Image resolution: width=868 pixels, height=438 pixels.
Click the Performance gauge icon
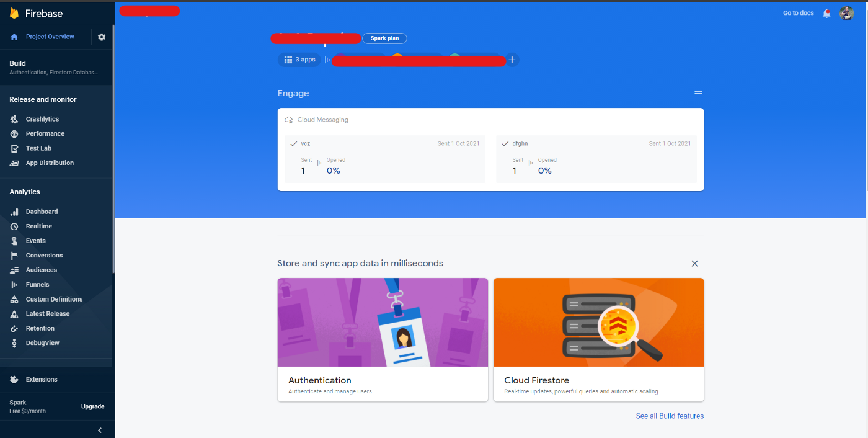click(x=14, y=134)
